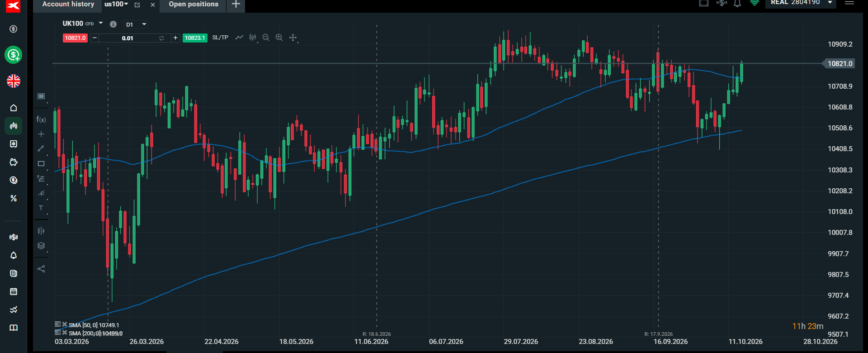The height and width of the screenshot is (353, 868).
Task: Select the candlestick charts icon in left sidebar
Action: pos(14,126)
